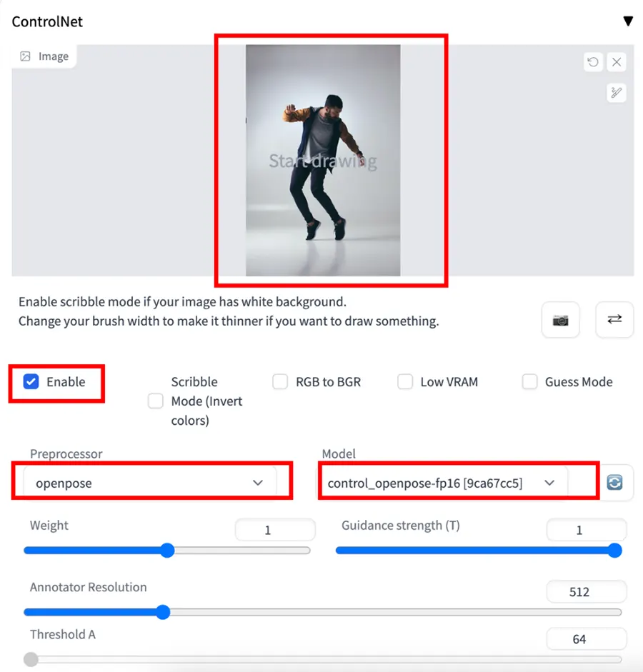The height and width of the screenshot is (672, 643).
Task: Check the RGB to BGR option
Action: (x=280, y=382)
